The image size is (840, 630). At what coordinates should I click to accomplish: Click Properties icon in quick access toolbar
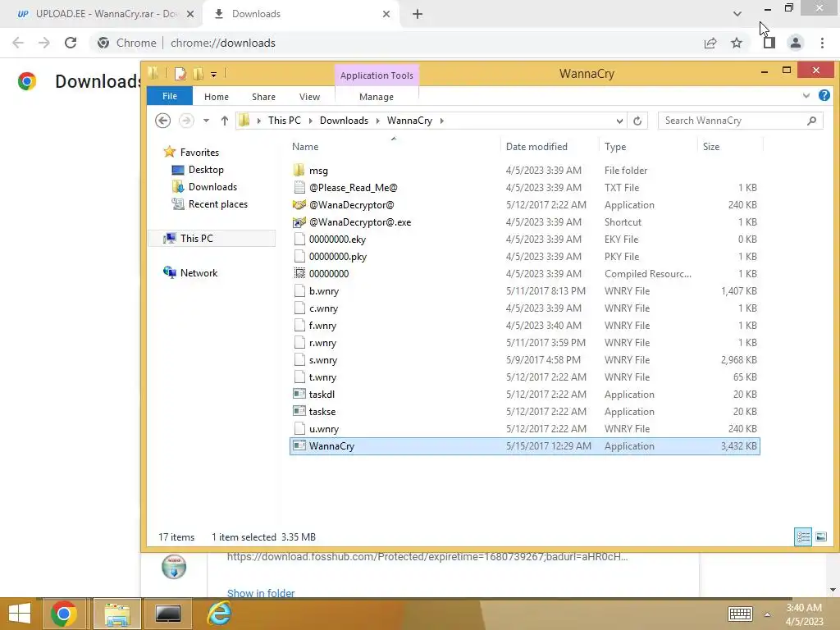pyautogui.click(x=180, y=73)
